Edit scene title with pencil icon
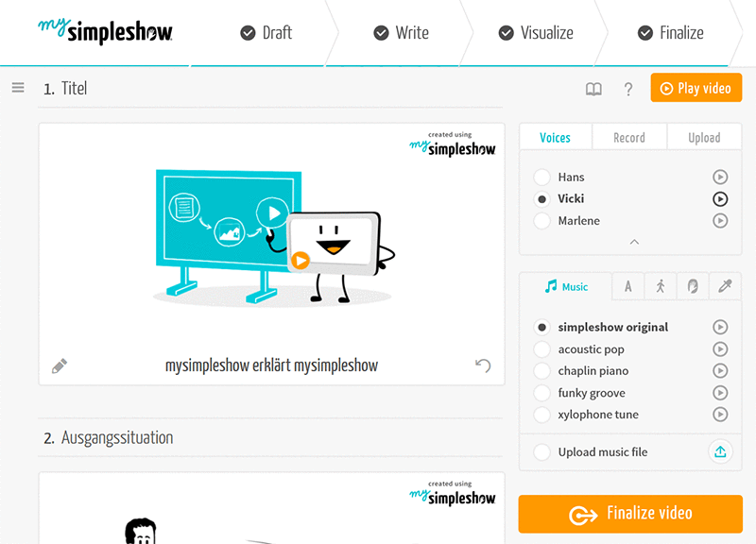The image size is (756, 544). coord(60,366)
